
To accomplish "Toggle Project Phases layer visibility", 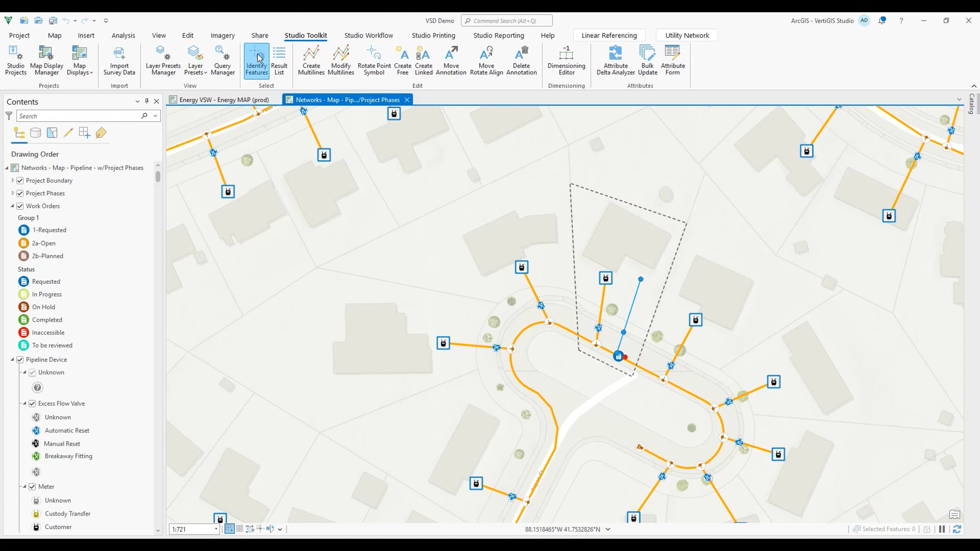I will point(20,193).
